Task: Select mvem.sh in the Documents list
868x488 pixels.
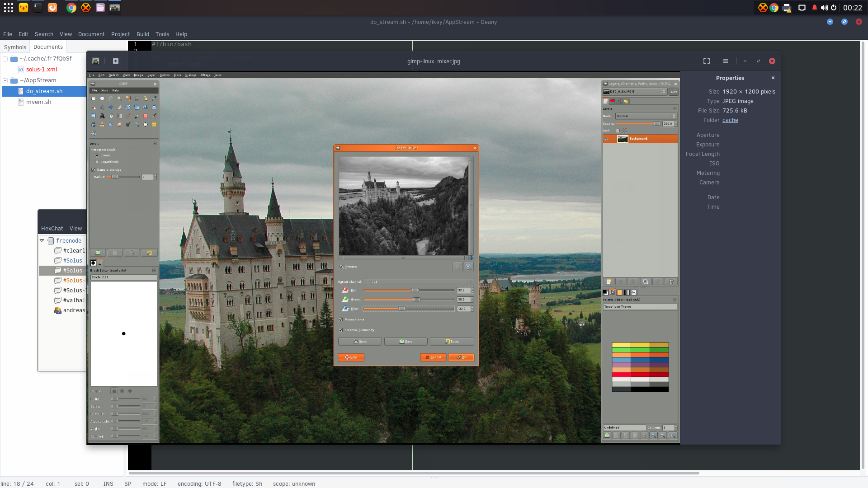Action: point(38,102)
